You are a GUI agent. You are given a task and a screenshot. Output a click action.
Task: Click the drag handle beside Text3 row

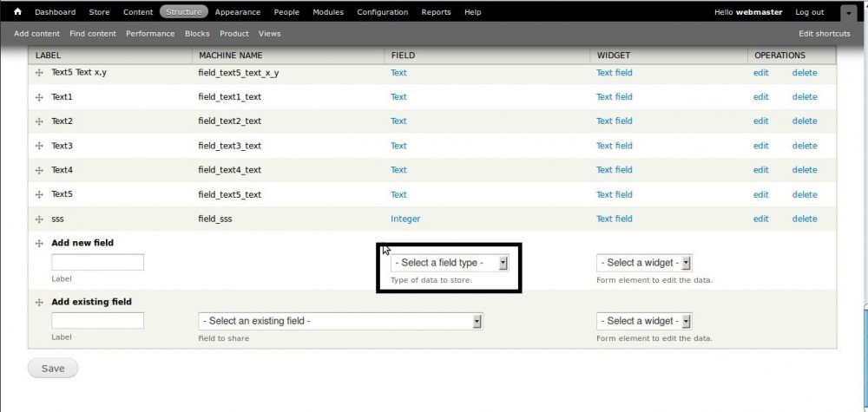coord(39,146)
